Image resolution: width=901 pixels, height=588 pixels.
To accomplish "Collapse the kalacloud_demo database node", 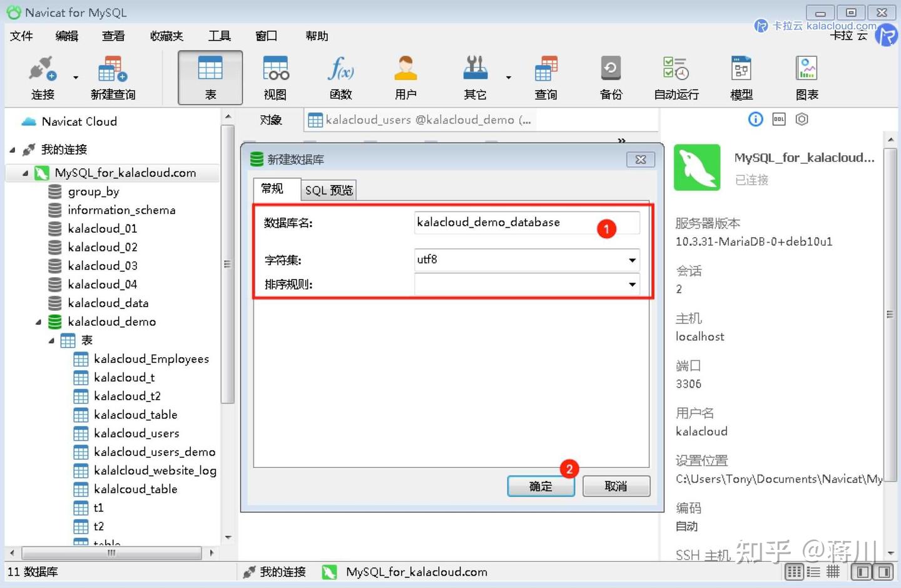I will coord(38,322).
